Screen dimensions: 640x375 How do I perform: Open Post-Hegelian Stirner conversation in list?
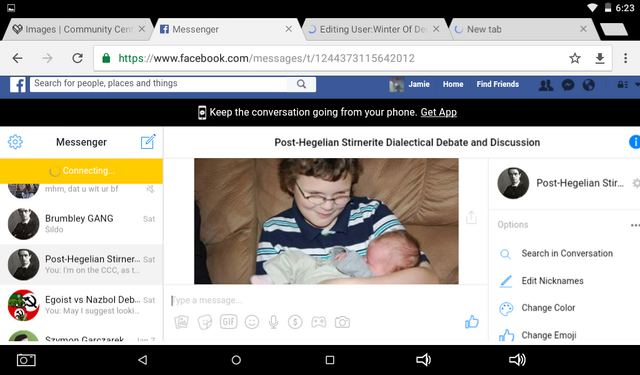click(x=81, y=265)
